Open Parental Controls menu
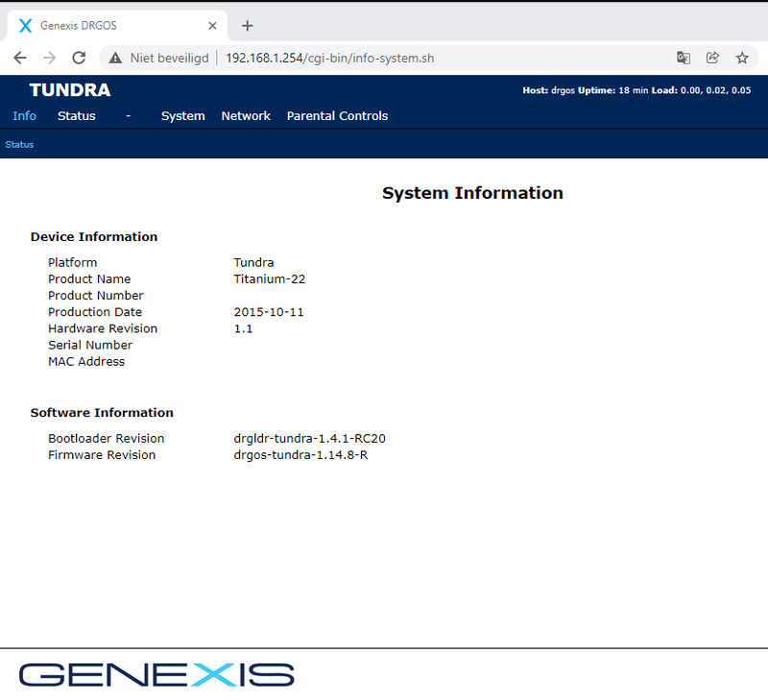The image size is (768, 700). pyautogui.click(x=338, y=116)
